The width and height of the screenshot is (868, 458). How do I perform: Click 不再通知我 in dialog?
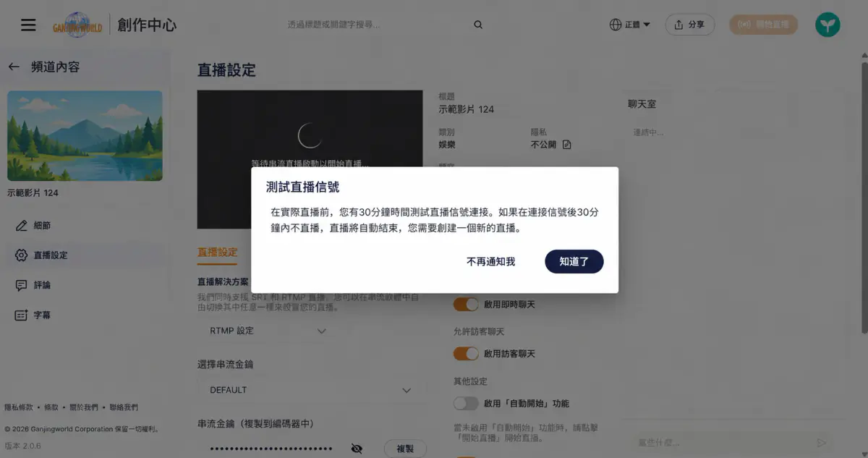(491, 261)
